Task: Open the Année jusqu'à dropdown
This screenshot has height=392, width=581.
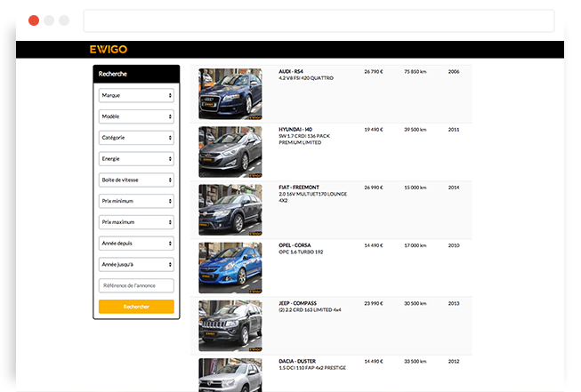Action: click(x=136, y=264)
